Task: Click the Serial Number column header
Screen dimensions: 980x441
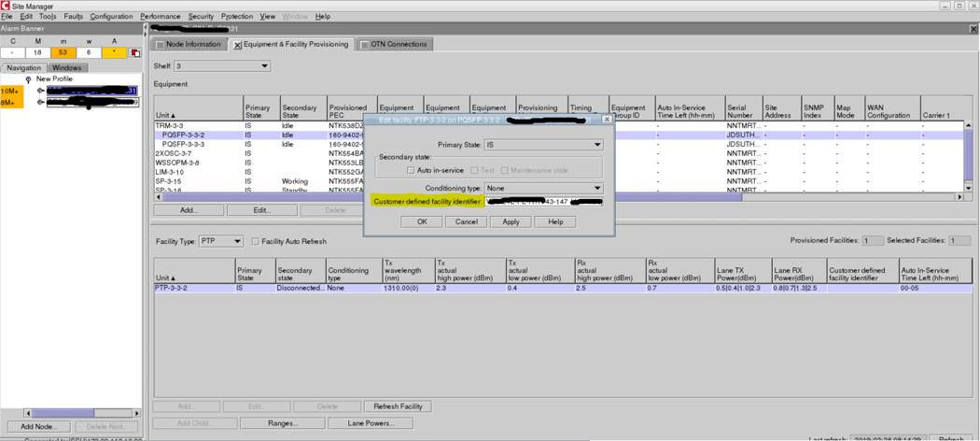Action: 743,108
